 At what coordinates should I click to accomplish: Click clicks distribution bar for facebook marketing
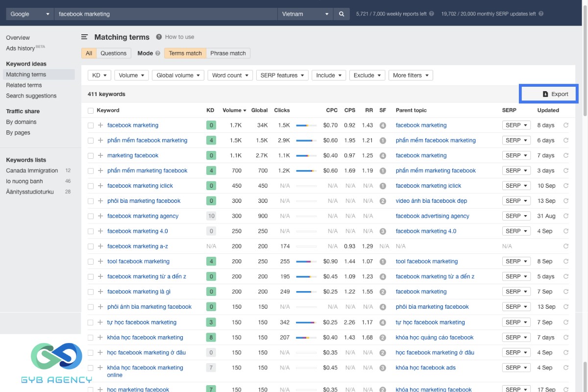[306, 125]
